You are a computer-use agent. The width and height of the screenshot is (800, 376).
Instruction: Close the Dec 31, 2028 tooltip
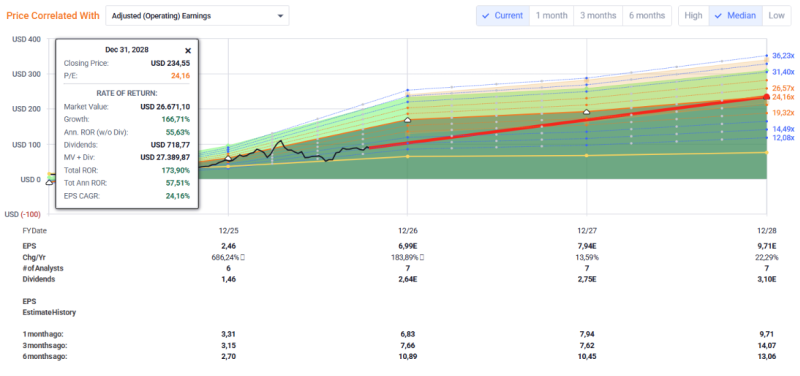tap(188, 51)
